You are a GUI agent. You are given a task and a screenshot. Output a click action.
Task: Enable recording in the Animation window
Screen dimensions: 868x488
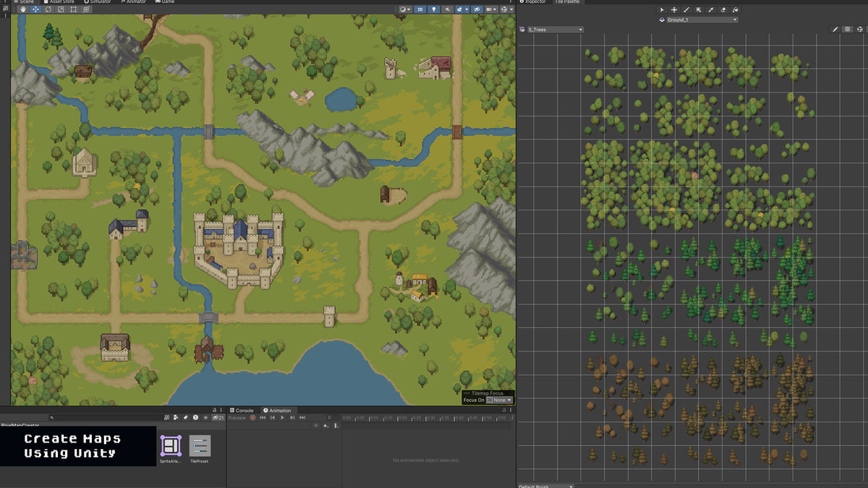click(x=252, y=417)
